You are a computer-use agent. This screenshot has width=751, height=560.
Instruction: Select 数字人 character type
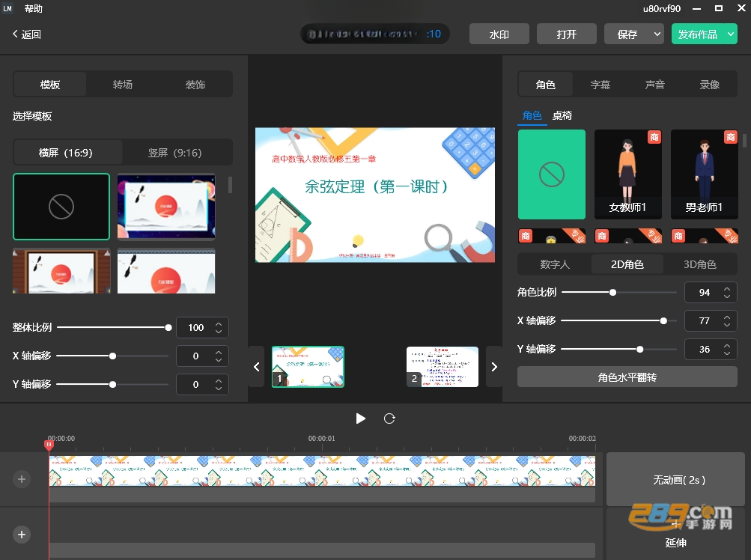[x=555, y=264]
